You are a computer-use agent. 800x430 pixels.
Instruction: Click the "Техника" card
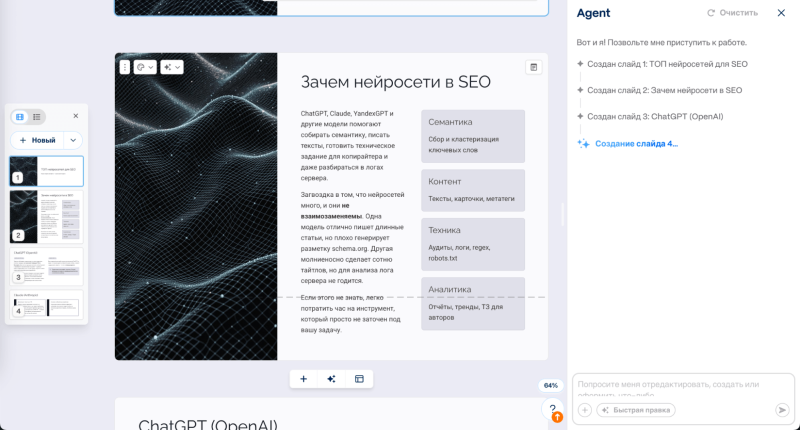(473, 244)
